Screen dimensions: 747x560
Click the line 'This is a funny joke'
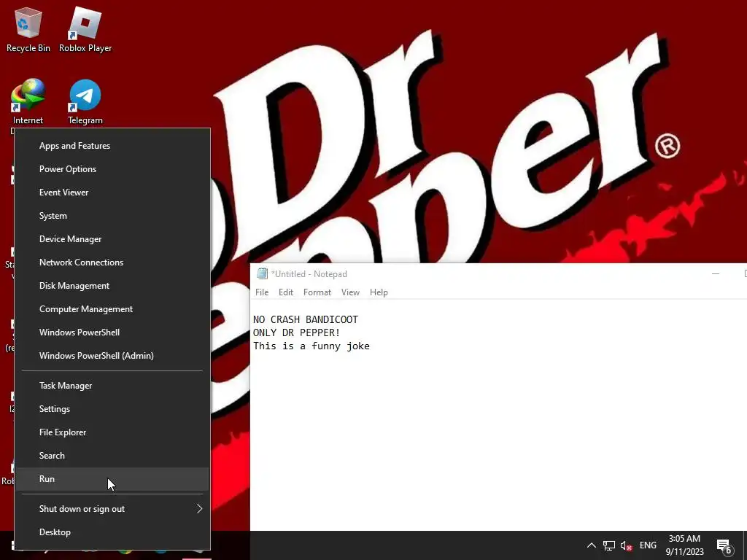(x=311, y=346)
